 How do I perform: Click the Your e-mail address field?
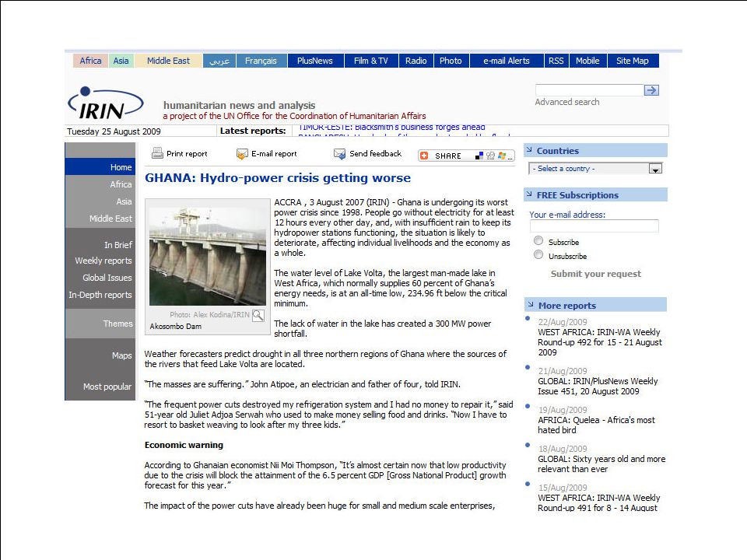point(594,226)
